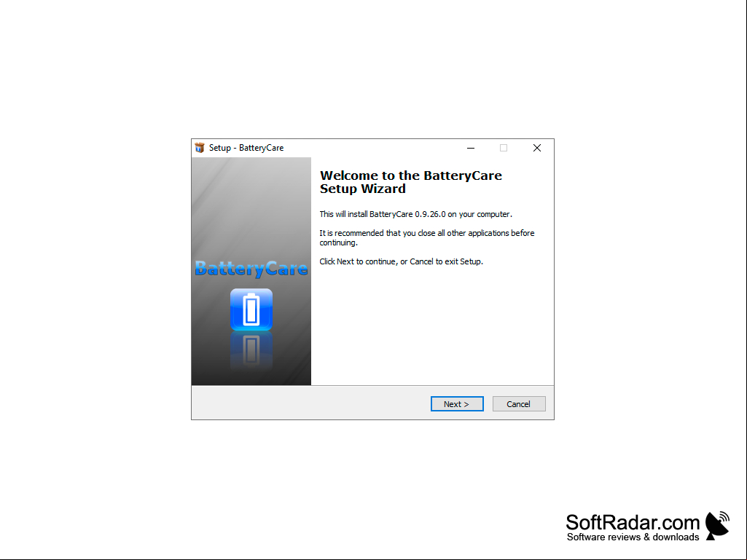Click the 'Welcome to the BatteryCare Setup Wizard' heading
The height and width of the screenshot is (560, 747).
pos(410,182)
